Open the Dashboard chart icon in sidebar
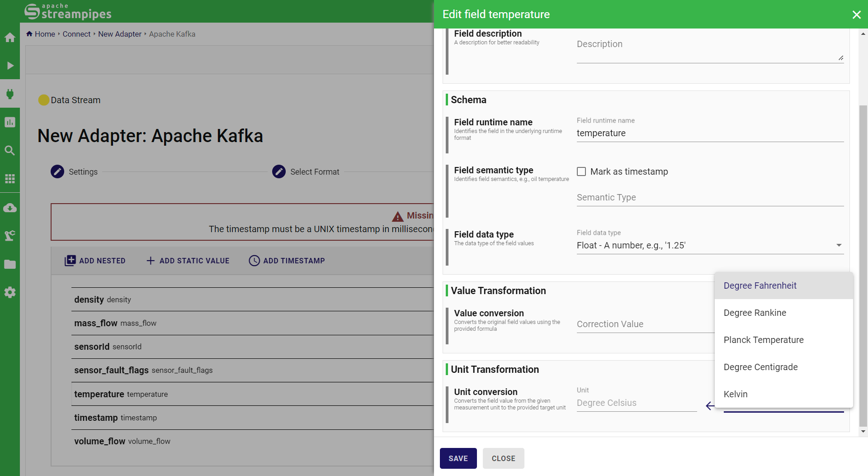 [10, 122]
